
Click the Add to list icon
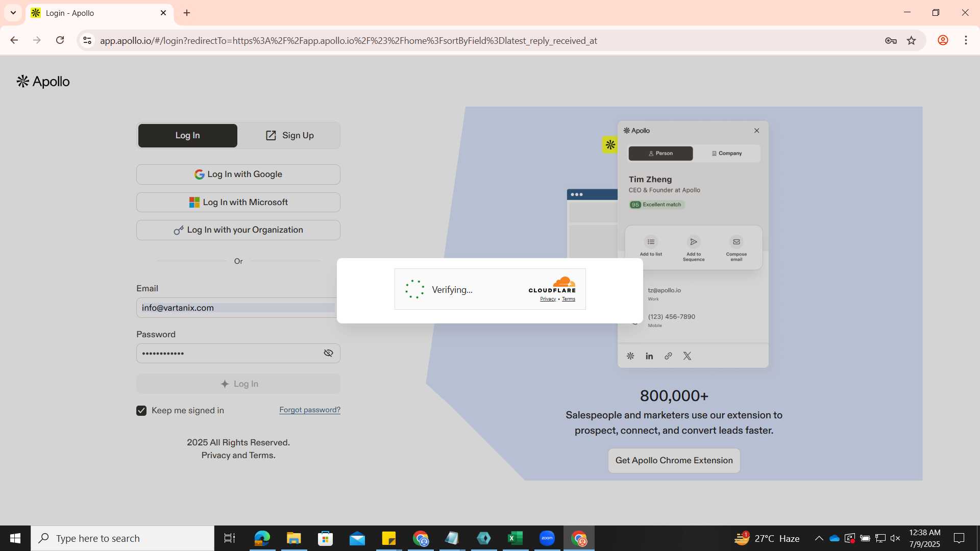651,242
